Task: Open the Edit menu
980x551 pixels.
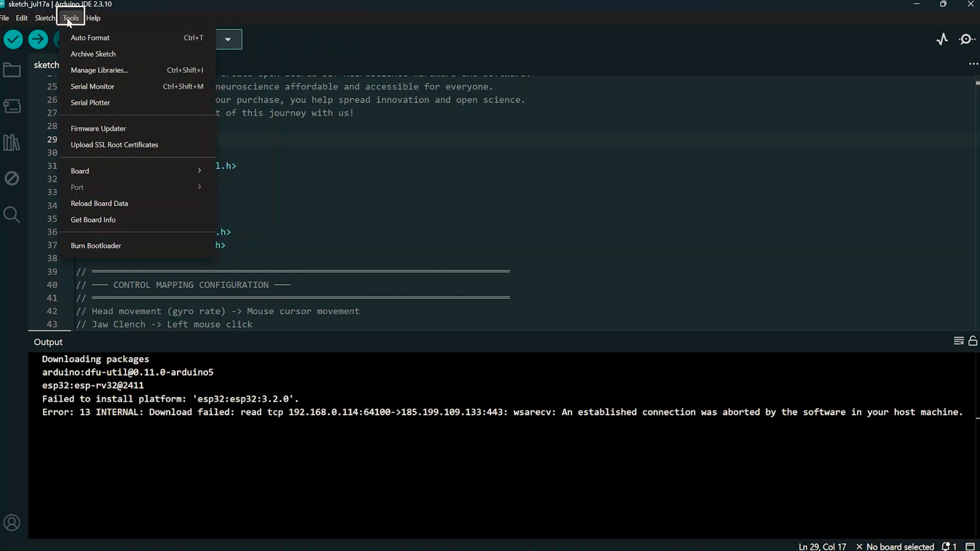Action: [x=22, y=18]
